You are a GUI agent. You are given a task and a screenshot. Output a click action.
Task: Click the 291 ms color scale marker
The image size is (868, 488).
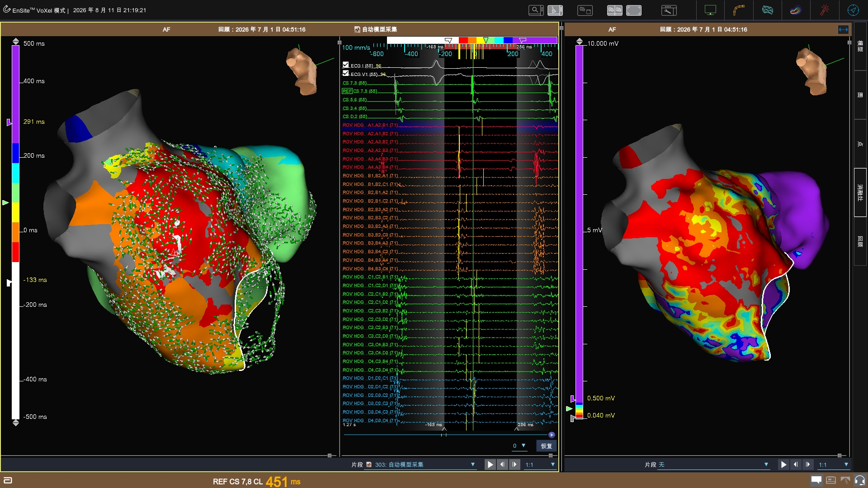point(9,122)
